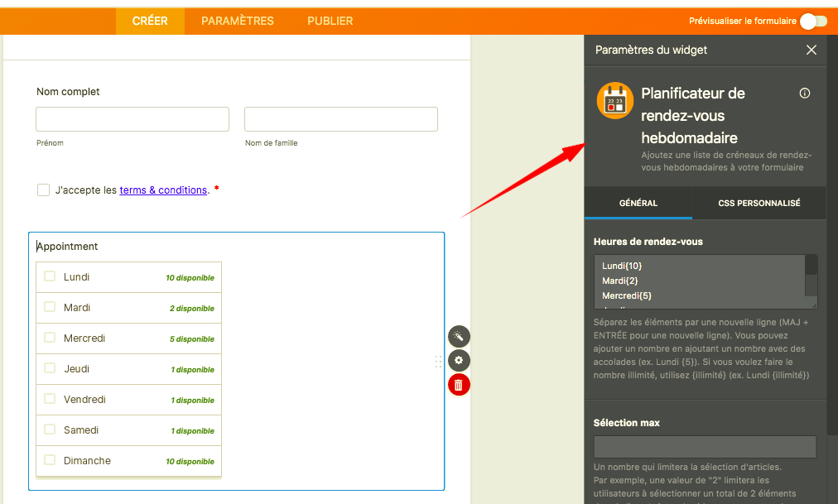
Task: Check the Lundi appointment slot
Action: coord(50,276)
